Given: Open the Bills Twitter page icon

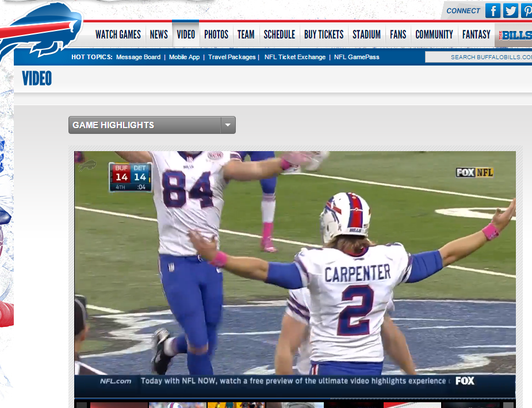Looking at the screenshot, I should click(x=510, y=10).
